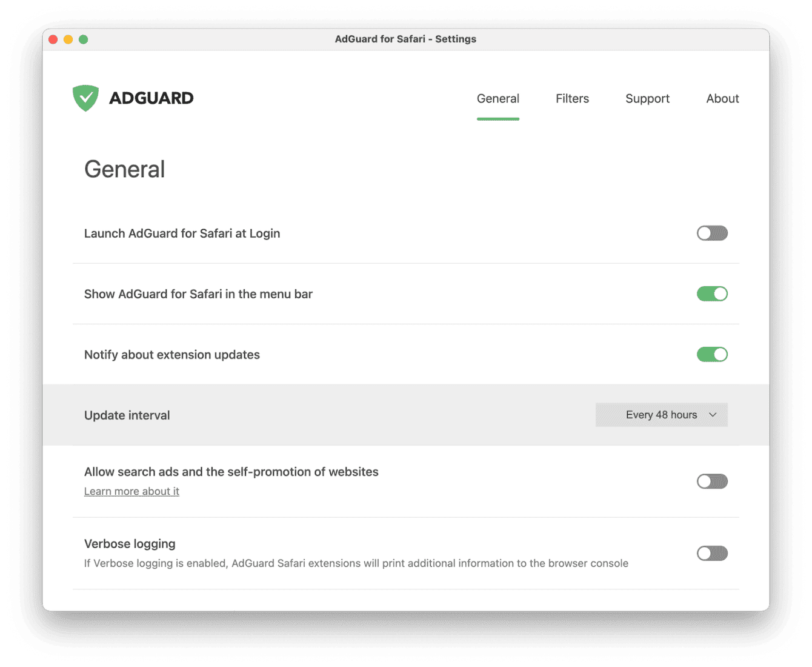812x667 pixels.
Task: Enable Launch AdGuard for Safari at Login
Action: (x=712, y=233)
